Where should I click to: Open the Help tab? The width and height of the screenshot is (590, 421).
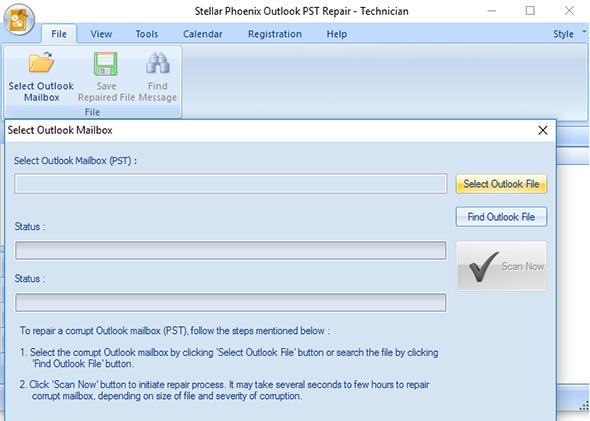click(337, 34)
